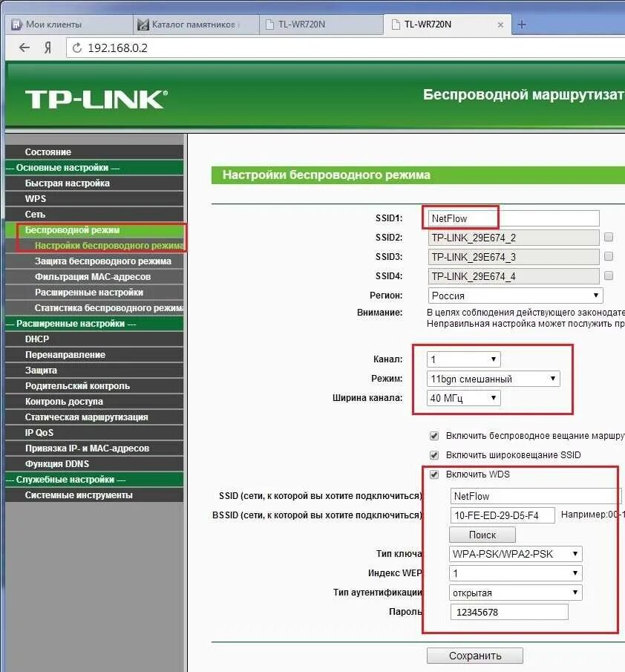
Task: Open the Регион dropdown showing Россия
Action: 515,296
